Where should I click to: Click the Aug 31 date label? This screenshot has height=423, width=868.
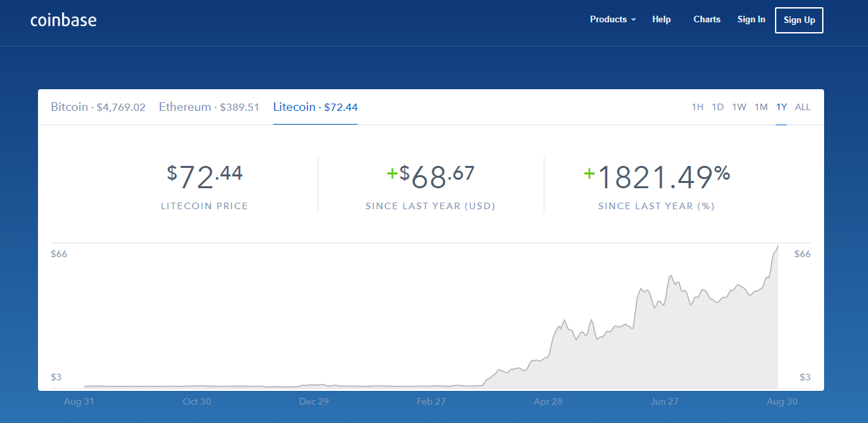[x=79, y=401]
